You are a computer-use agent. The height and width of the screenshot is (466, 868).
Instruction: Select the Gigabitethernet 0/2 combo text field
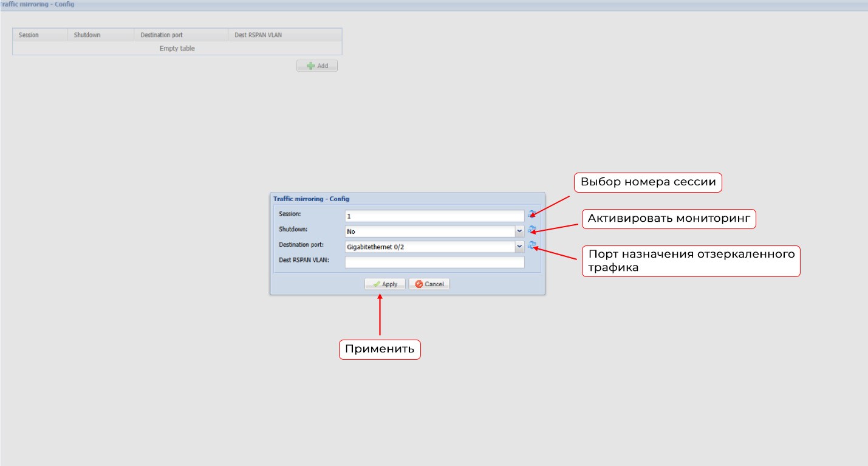pyautogui.click(x=429, y=247)
